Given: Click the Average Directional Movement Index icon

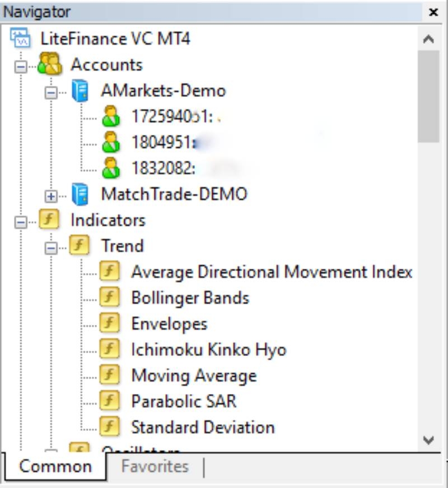Looking at the screenshot, I should click(110, 271).
